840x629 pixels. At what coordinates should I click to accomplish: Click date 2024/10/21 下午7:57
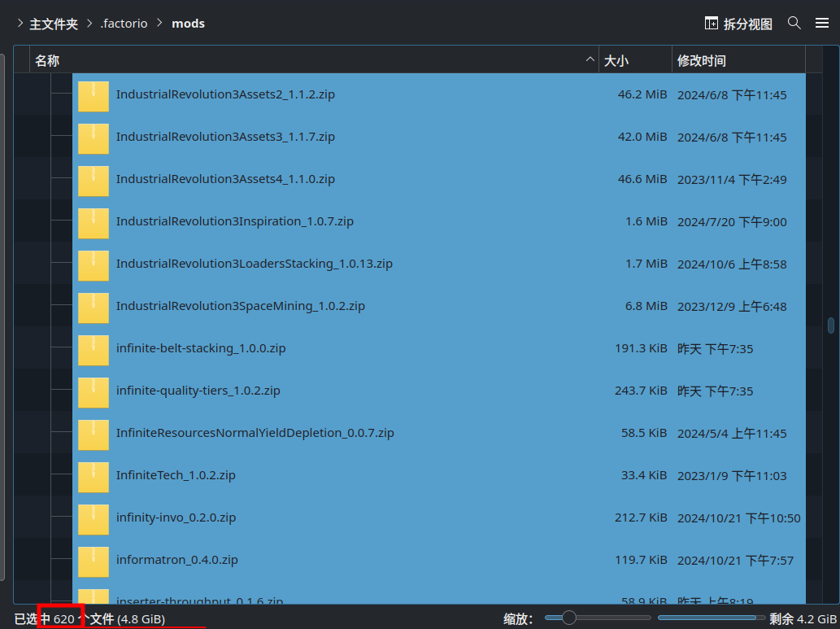pyautogui.click(x=737, y=561)
